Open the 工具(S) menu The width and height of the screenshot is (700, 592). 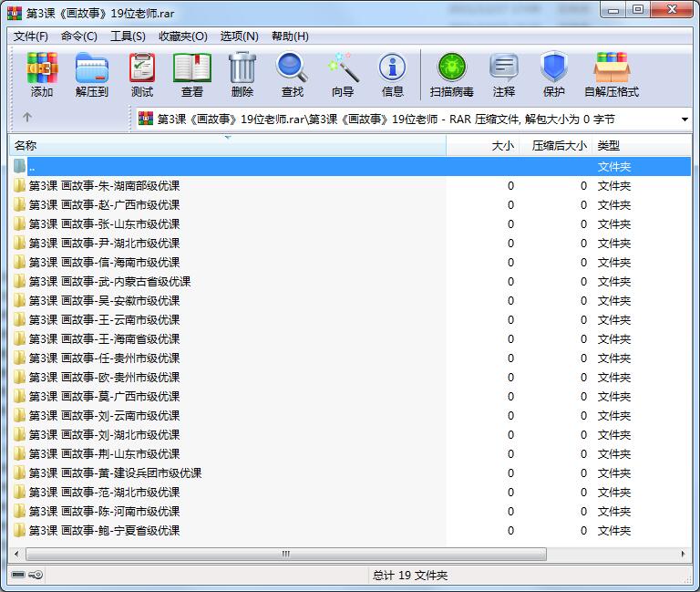pos(128,36)
